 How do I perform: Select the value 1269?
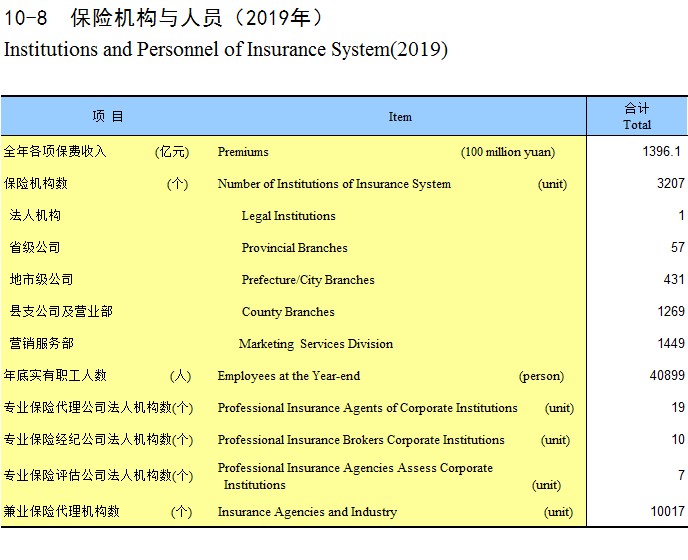coord(670,312)
